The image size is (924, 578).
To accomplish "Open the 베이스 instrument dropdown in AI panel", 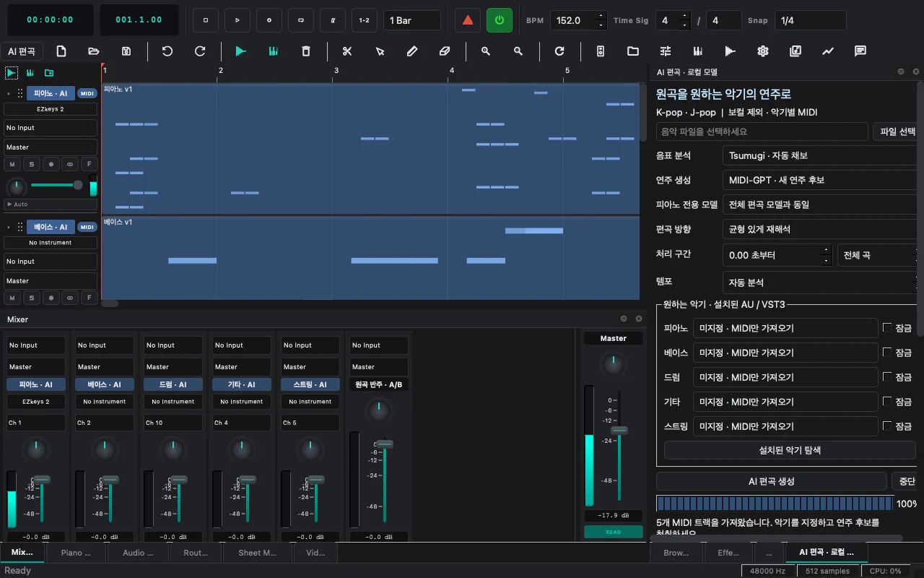I will coord(785,353).
